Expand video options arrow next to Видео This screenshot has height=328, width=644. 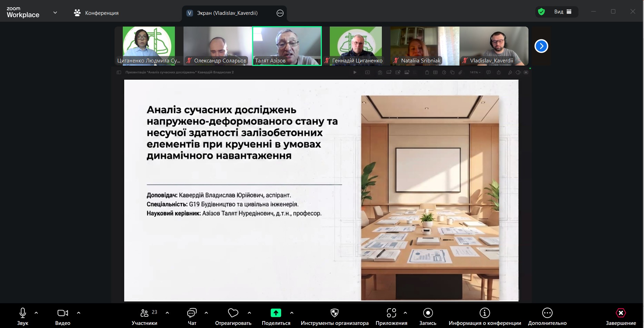click(79, 313)
